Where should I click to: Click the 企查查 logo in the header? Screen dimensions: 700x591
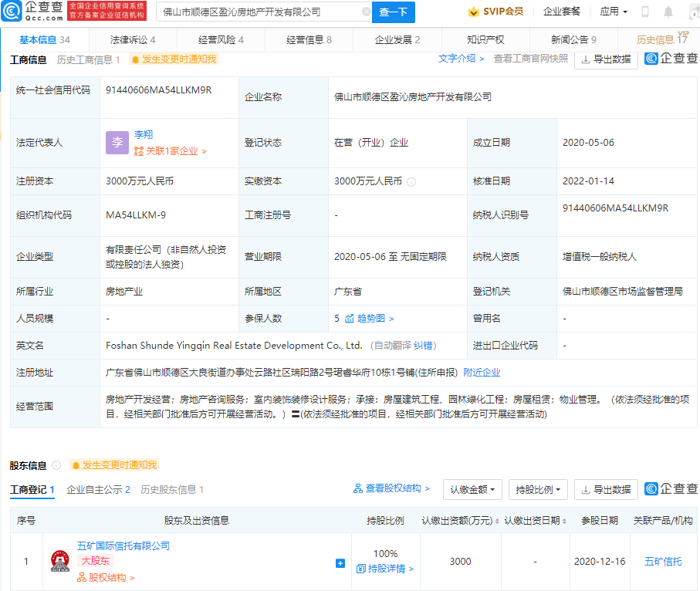point(34,11)
